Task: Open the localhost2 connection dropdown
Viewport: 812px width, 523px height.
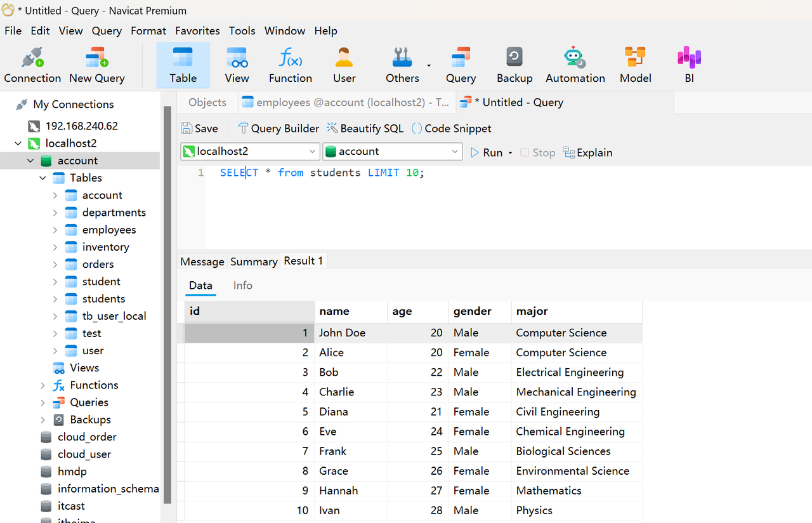Action: tap(312, 152)
